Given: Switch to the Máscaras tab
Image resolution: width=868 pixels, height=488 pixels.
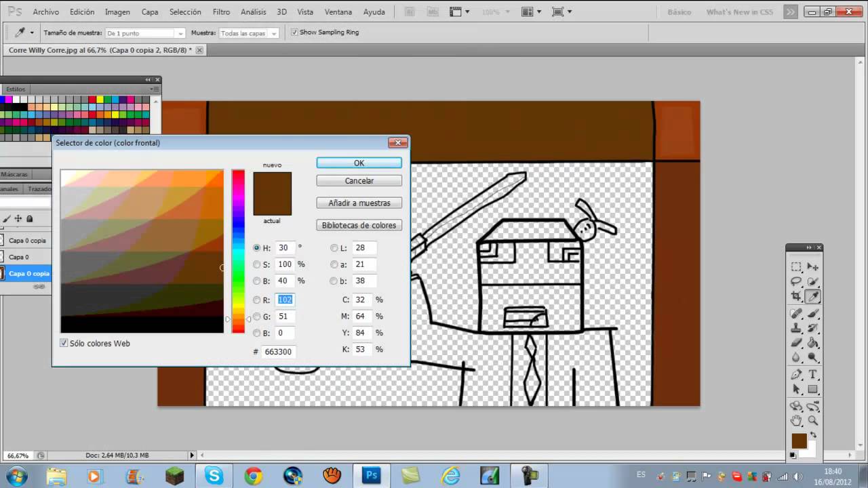Looking at the screenshot, I should (x=14, y=174).
